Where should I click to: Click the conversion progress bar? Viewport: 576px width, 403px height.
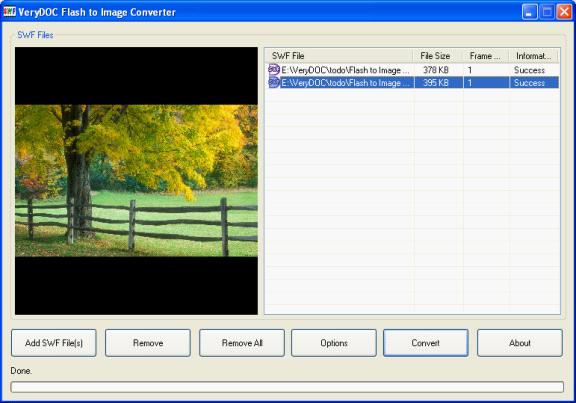click(287, 387)
